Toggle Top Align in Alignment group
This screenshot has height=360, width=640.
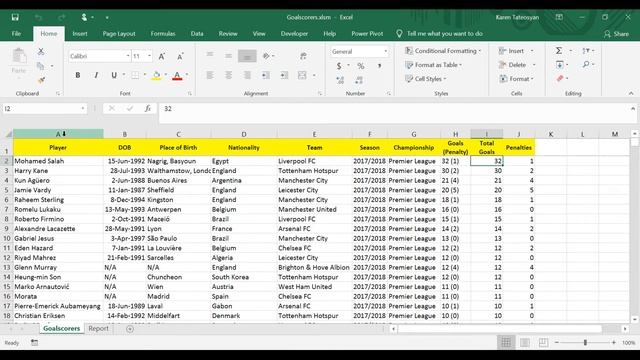(210, 56)
